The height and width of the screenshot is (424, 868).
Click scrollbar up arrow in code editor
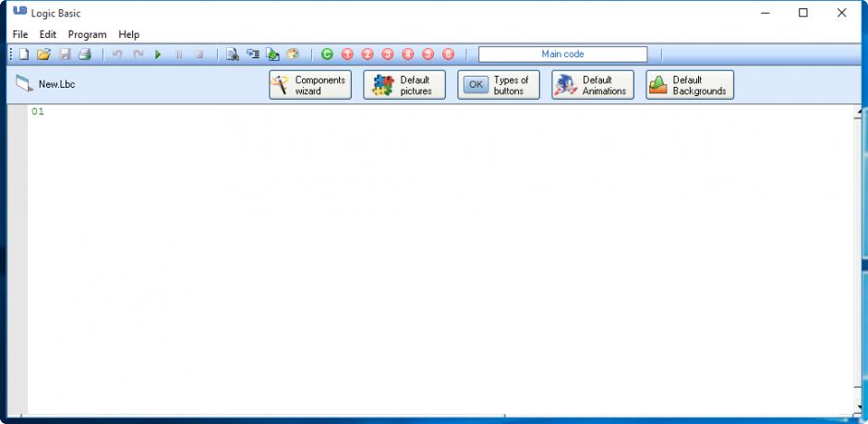point(858,113)
